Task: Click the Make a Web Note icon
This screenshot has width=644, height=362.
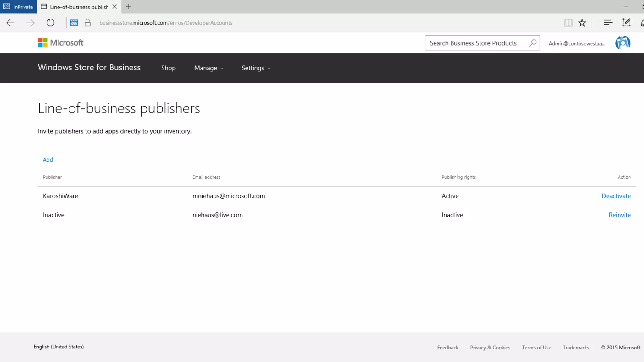Action: coord(626,23)
